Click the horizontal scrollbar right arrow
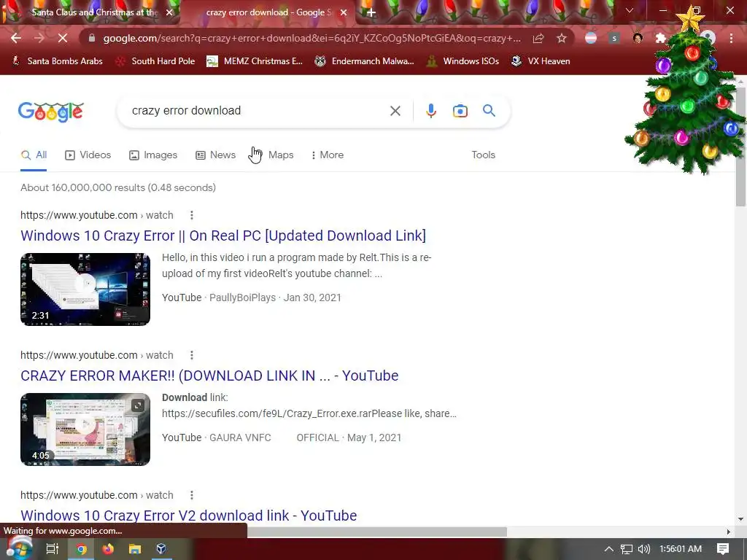Viewport: 747px width, 560px height. (x=729, y=532)
